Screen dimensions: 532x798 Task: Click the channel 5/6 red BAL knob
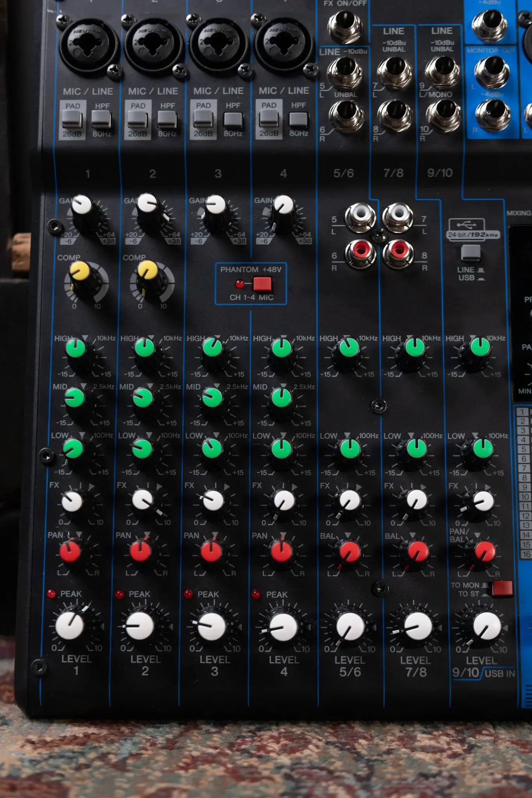click(350, 552)
